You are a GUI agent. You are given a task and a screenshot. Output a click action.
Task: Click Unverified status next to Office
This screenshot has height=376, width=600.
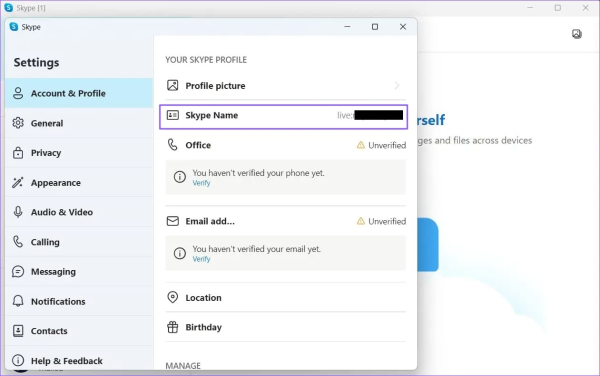coord(387,145)
